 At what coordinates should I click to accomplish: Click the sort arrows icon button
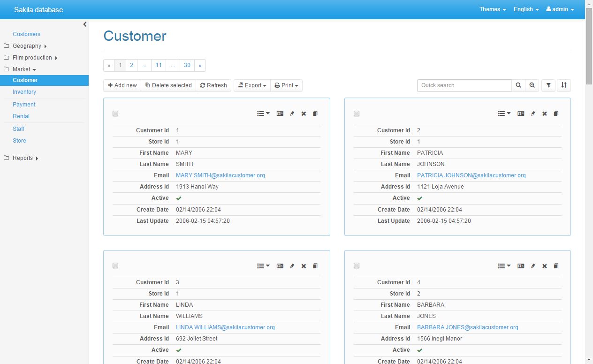click(x=564, y=85)
